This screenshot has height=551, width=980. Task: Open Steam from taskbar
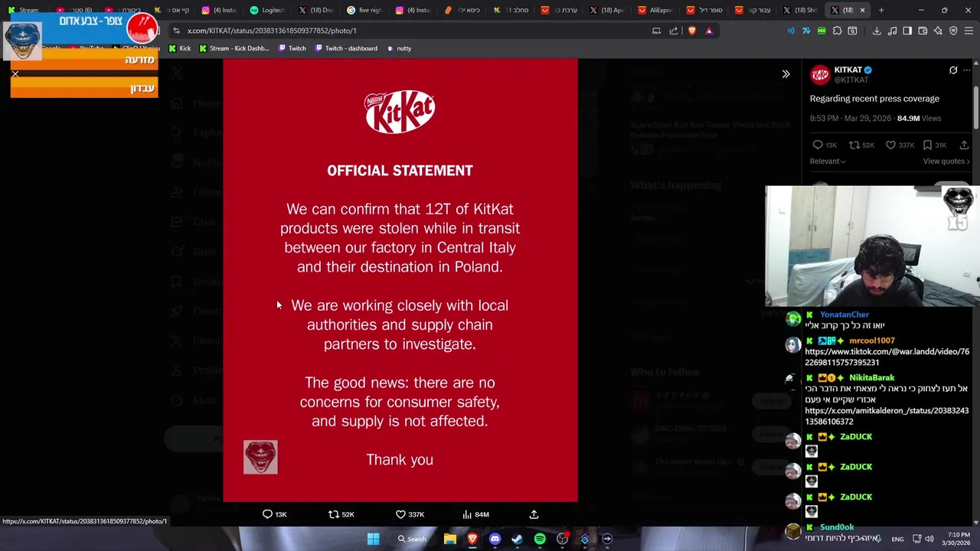pos(517,539)
